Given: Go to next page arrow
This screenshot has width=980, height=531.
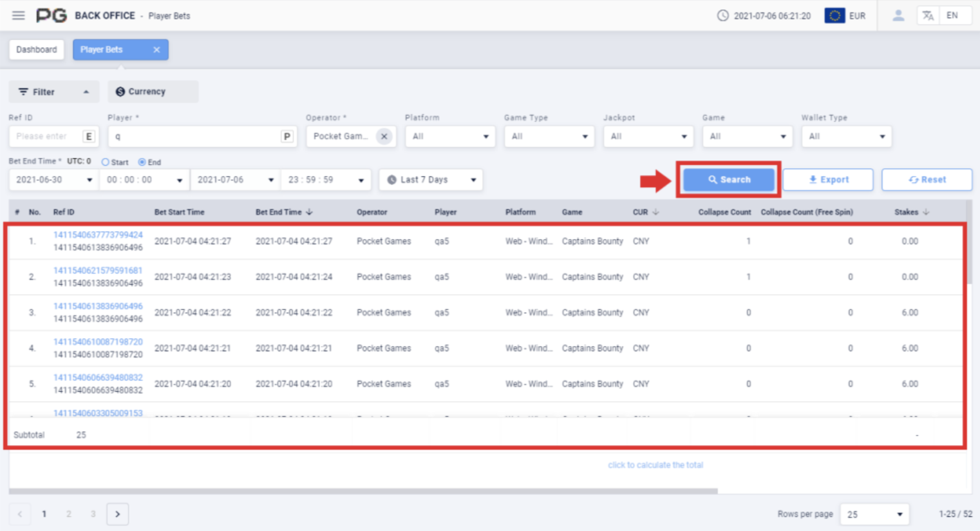Looking at the screenshot, I should [117, 514].
